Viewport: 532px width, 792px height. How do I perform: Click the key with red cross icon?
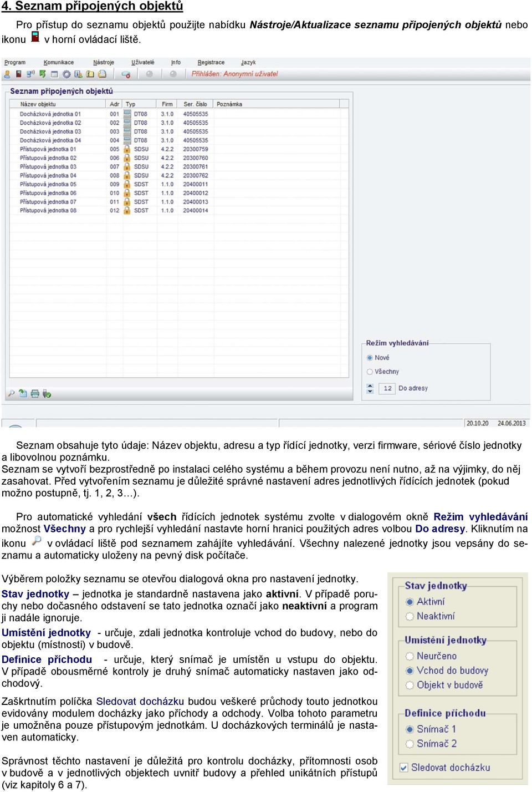[x=126, y=74]
